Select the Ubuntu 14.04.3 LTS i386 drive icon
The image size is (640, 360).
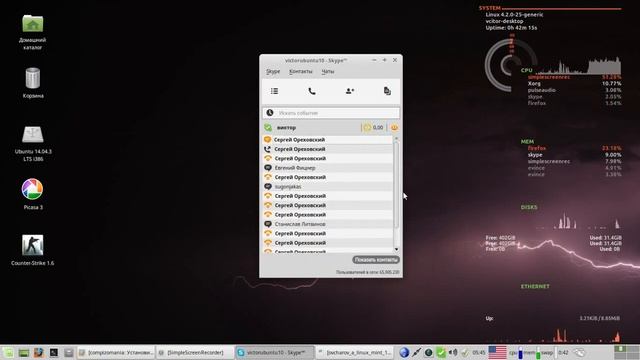(x=33, y=144)
